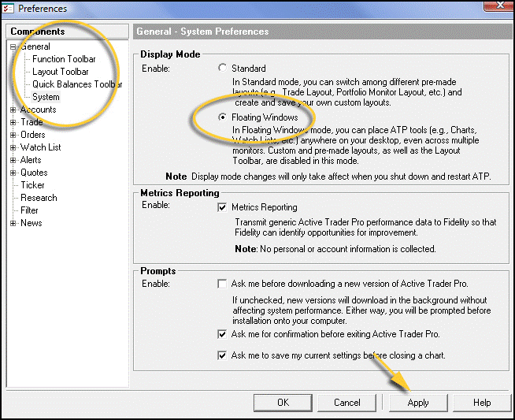
Task: Select the Accounts label in tree
Action: (x=38, y=110)
